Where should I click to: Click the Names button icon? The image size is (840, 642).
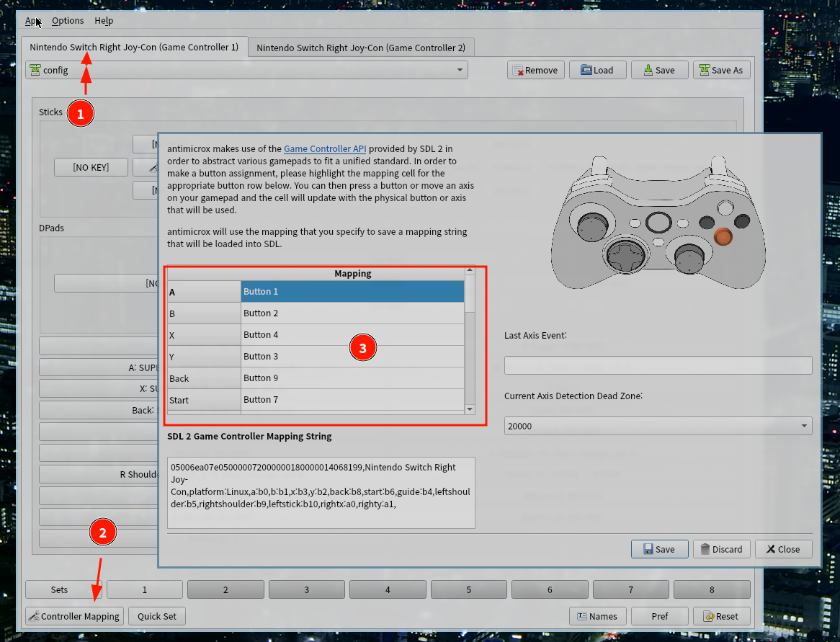pos(582,616)
